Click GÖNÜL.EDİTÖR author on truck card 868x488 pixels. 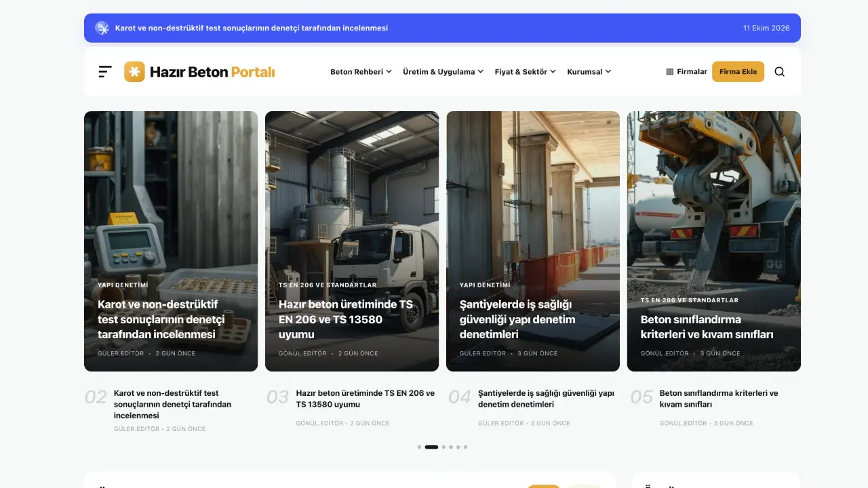point(302,353)
